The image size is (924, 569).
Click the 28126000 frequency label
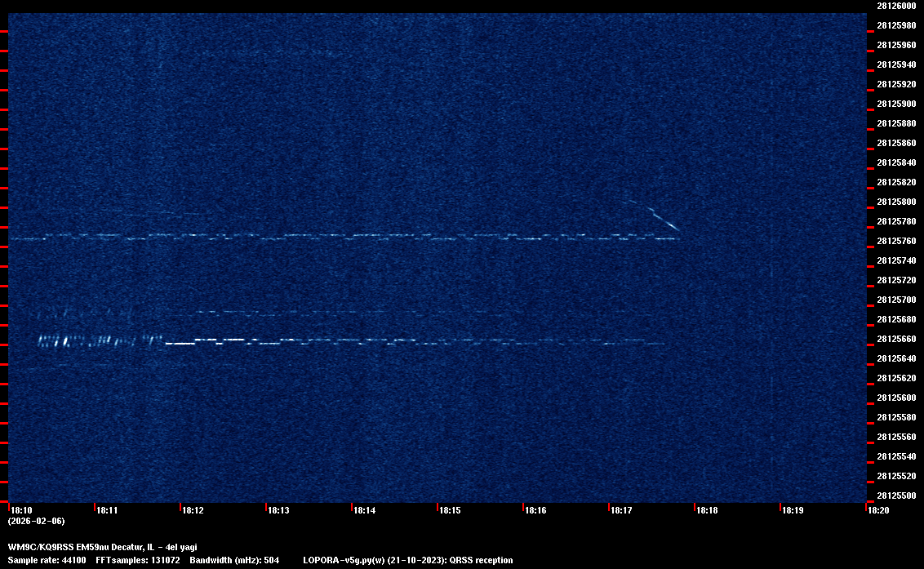895,6
